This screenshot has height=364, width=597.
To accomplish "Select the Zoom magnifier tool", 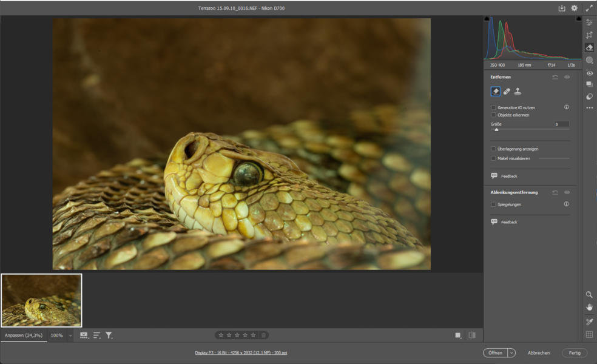I will [x=589, y=294].
